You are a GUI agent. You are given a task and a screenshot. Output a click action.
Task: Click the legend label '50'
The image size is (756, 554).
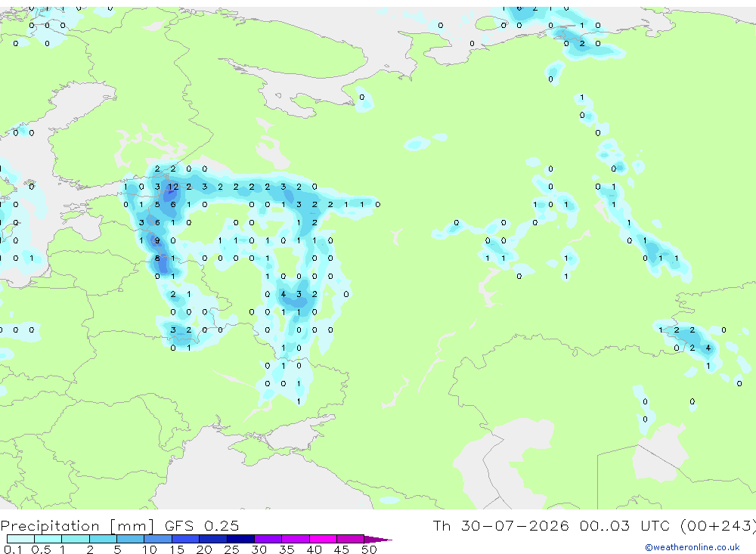pos(369,549)
